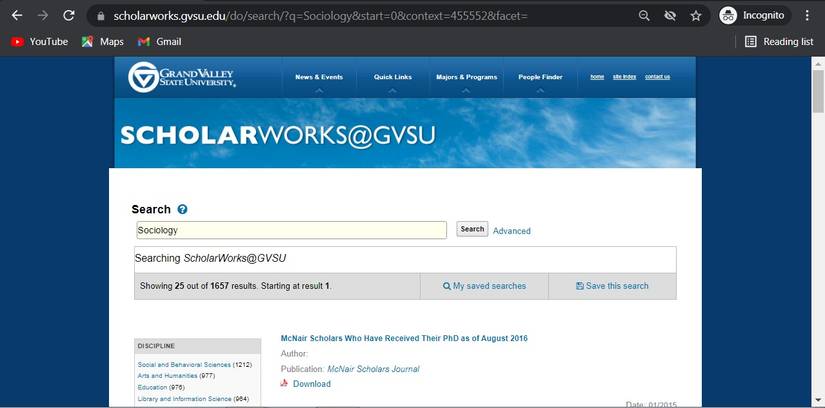Click Save this search
The height and width of the screenshot is (408, 825).
612,286
